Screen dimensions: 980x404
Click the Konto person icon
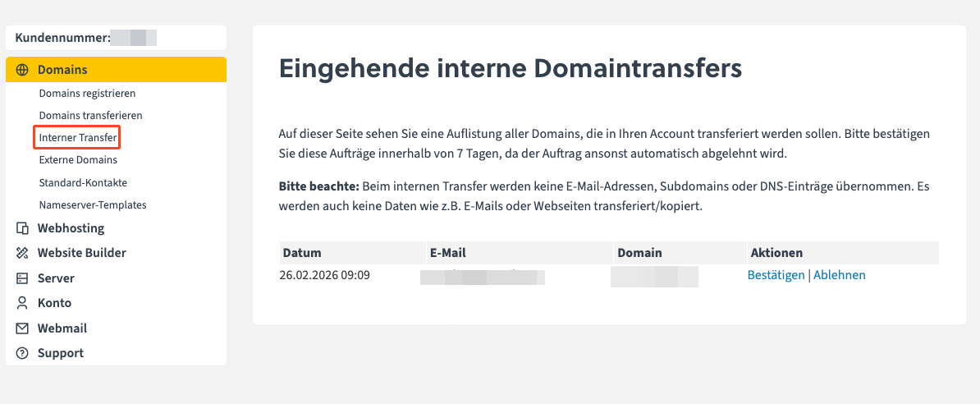[x=22, y=303]
